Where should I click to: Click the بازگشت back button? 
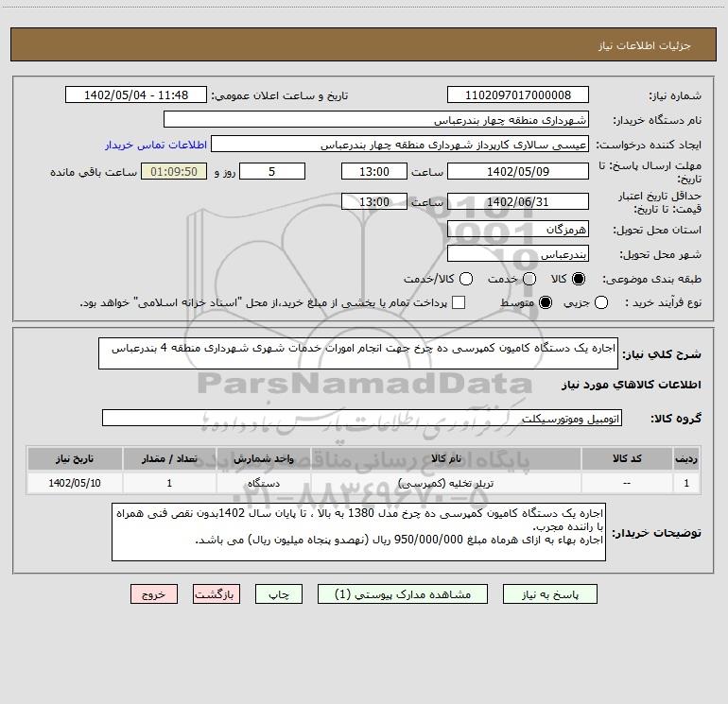coord(217,594)
